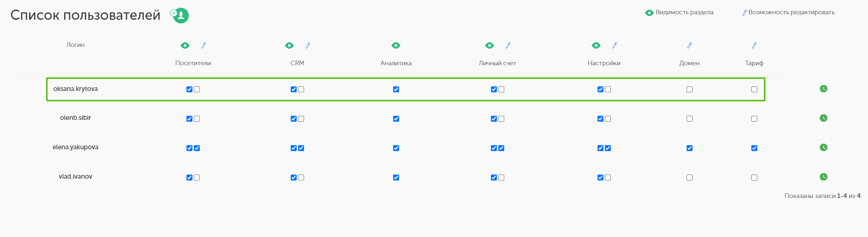Screen dimensions: 868x237
Task: Click the eye icon above Аналитика
Action: click(396, 45)
